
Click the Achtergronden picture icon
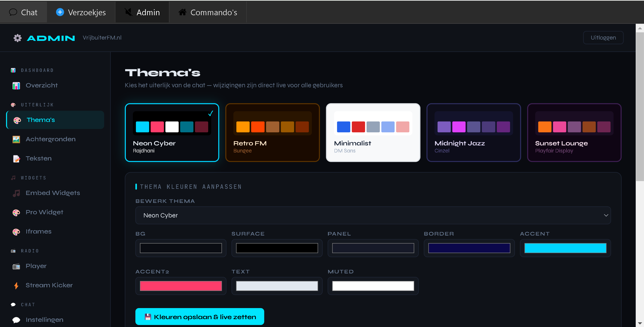(x=16, y=139)
